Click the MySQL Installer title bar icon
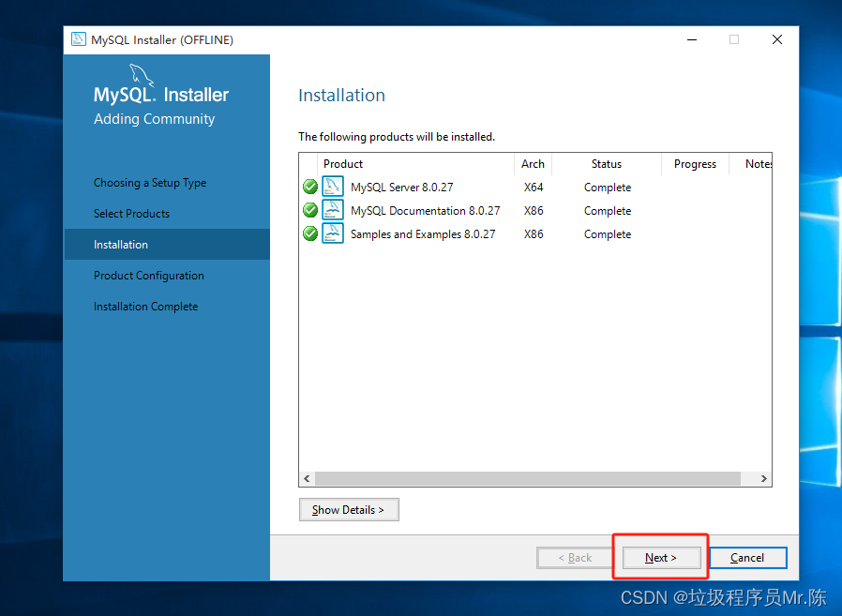This screenshot has height=616, width=842. [79, 39]
